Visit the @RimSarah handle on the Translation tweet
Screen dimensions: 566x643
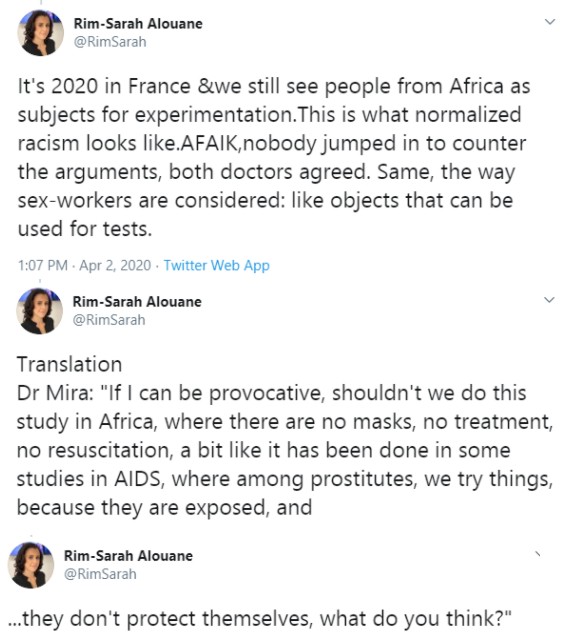[x=109, y=320]
